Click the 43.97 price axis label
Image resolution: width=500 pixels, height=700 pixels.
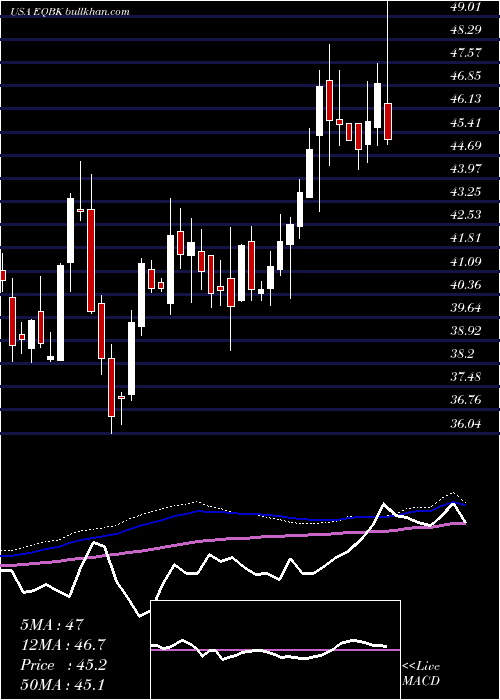pyautogui.click(x=467, y=169)
